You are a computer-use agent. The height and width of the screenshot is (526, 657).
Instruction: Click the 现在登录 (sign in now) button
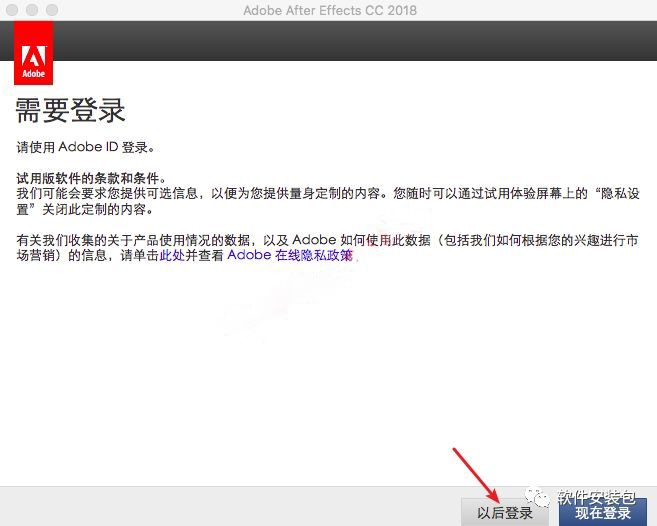pyautogui.click(x=603, y=512)
